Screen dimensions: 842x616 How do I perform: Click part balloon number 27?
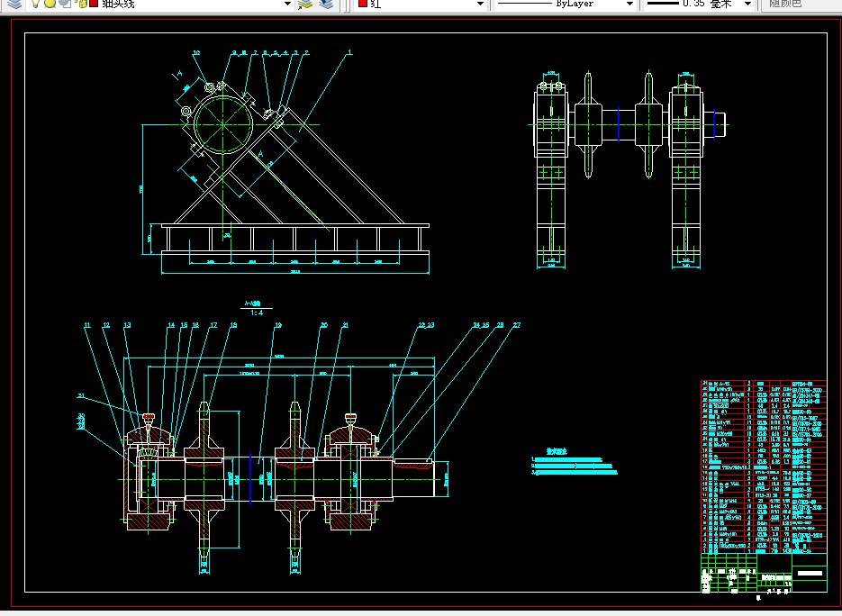(x=517, y=325)
